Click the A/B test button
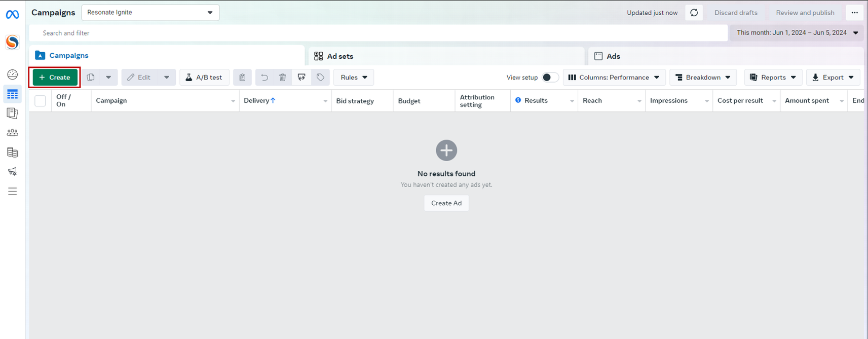Image resolution: width=868 pixels, height=339 pixels. pyautogui.click(x=204, y=78)
